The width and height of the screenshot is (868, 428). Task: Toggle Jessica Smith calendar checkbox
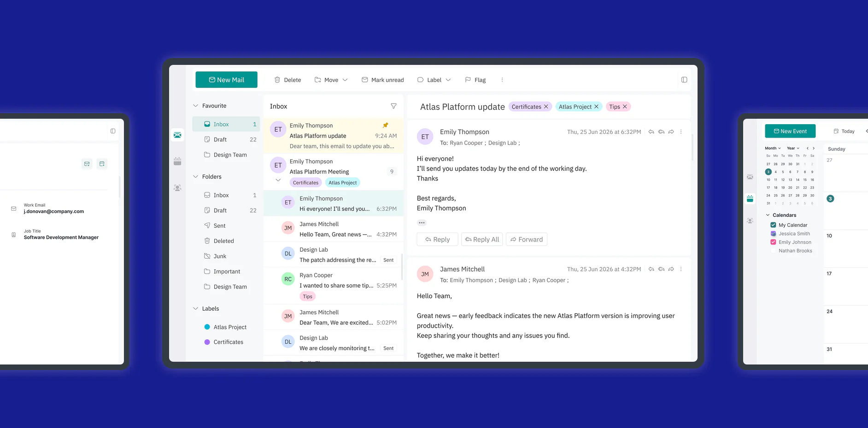pos(773,233)
